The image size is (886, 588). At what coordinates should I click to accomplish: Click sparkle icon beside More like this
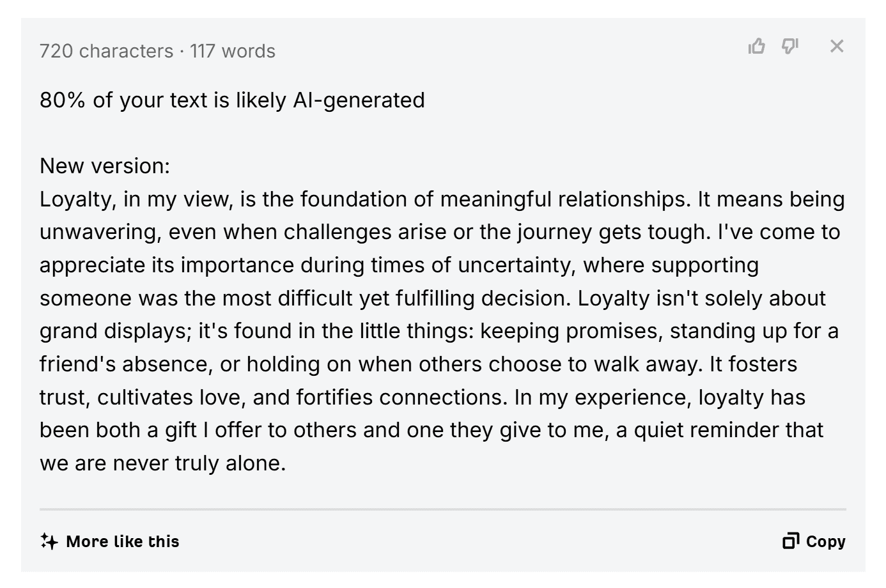pyautogui.click(x=49, y=541)
